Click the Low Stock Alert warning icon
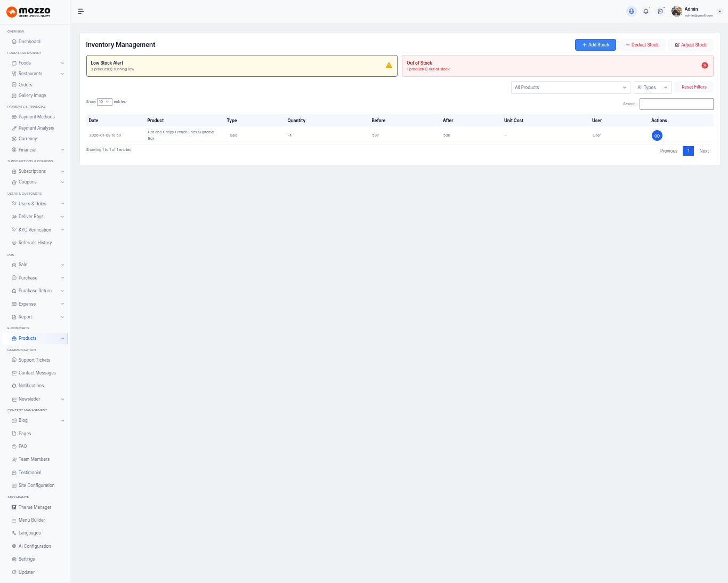 389,66
